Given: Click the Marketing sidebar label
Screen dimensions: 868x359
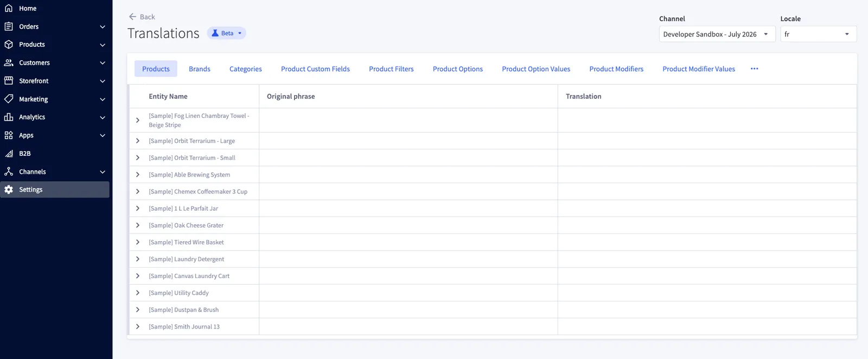Looking at the screenshot, I should pos(33,99).
